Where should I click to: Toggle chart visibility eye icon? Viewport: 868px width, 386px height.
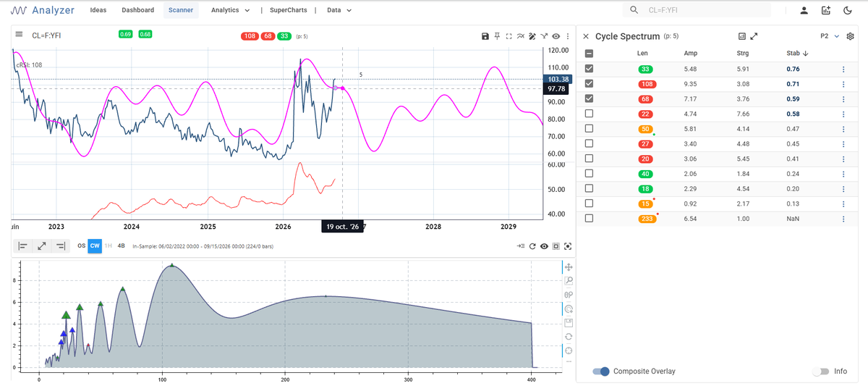(x=556, y=36)
